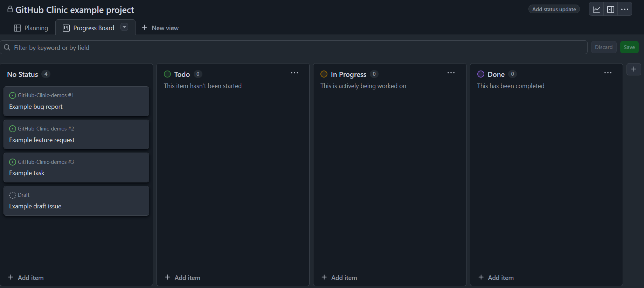The height and width of the screenshot is (288, 644).
Task: Click the 'This has been completed' description
Action: 511,86
